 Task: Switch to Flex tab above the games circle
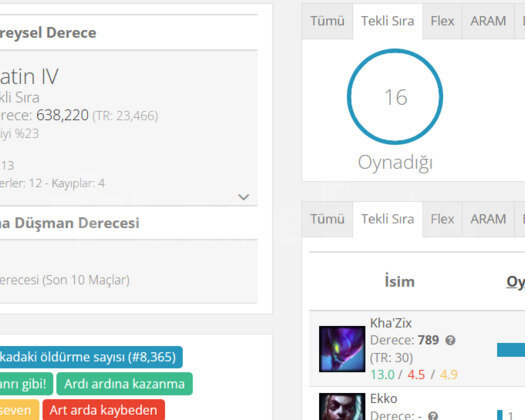(442, 21)
